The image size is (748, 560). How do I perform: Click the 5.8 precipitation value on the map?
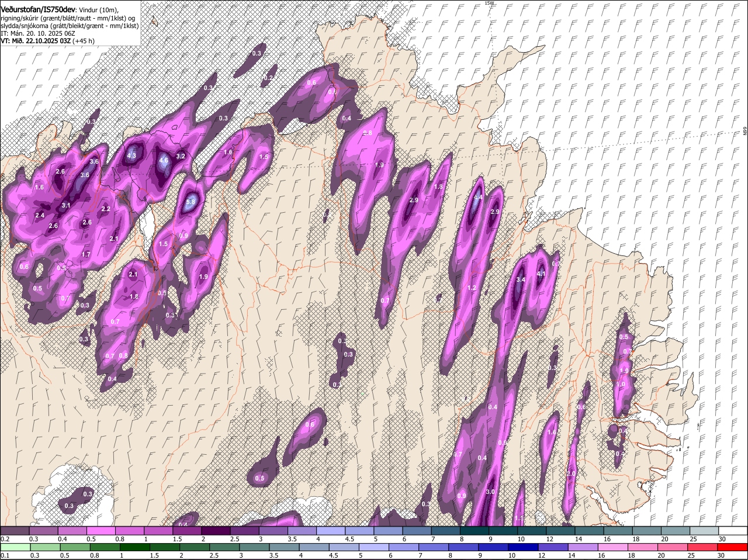[x=191, y=202]
